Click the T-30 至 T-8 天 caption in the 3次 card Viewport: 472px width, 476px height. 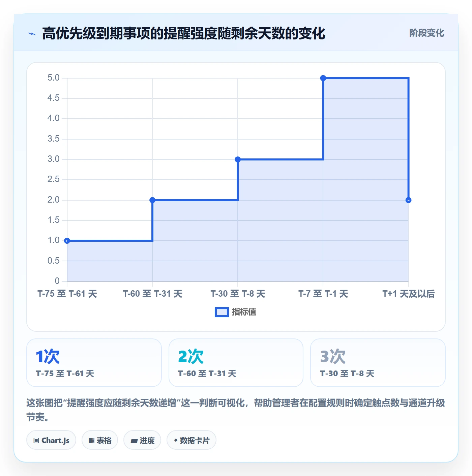pos(347,374)
